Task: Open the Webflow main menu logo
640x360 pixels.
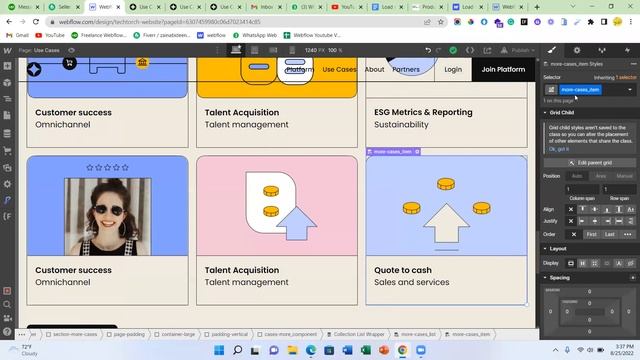Action: coord(7,51)
